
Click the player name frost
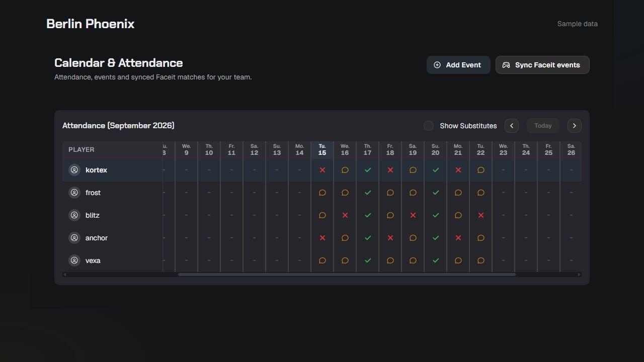[x=93, y=193]
